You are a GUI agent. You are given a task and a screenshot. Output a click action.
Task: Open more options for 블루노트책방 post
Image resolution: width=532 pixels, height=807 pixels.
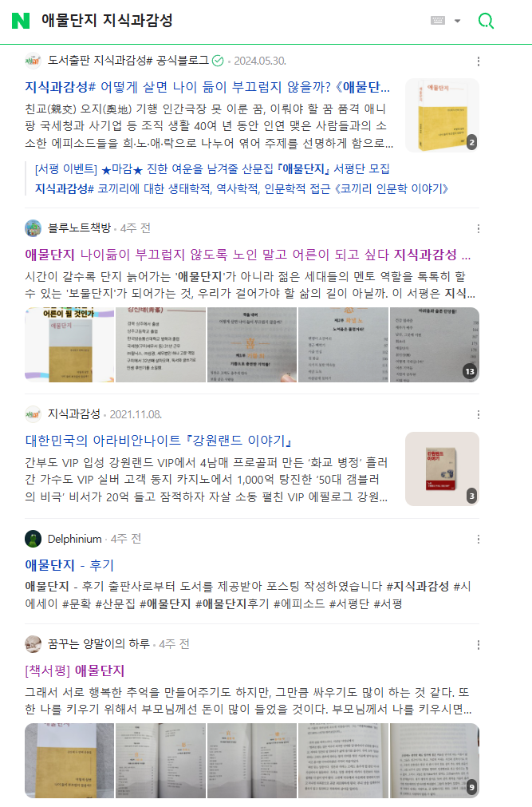(x=479, y=228)
